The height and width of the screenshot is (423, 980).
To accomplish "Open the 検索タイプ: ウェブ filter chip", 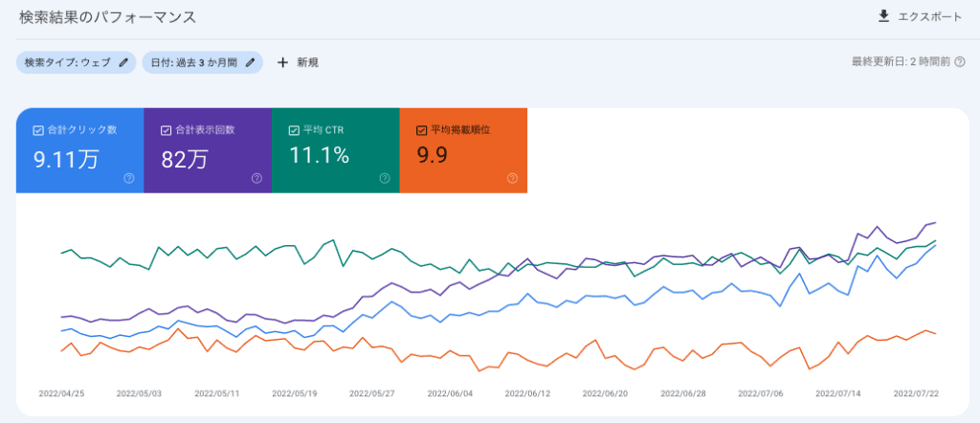I will point(77,62).
